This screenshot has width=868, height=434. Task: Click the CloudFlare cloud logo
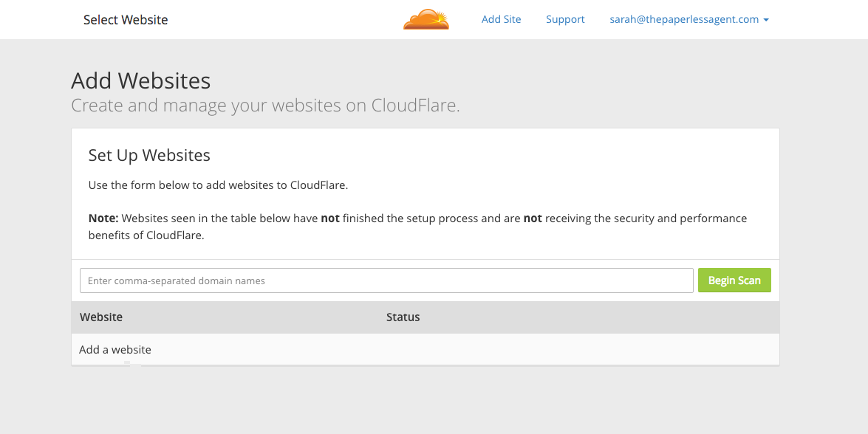[426, 19]
